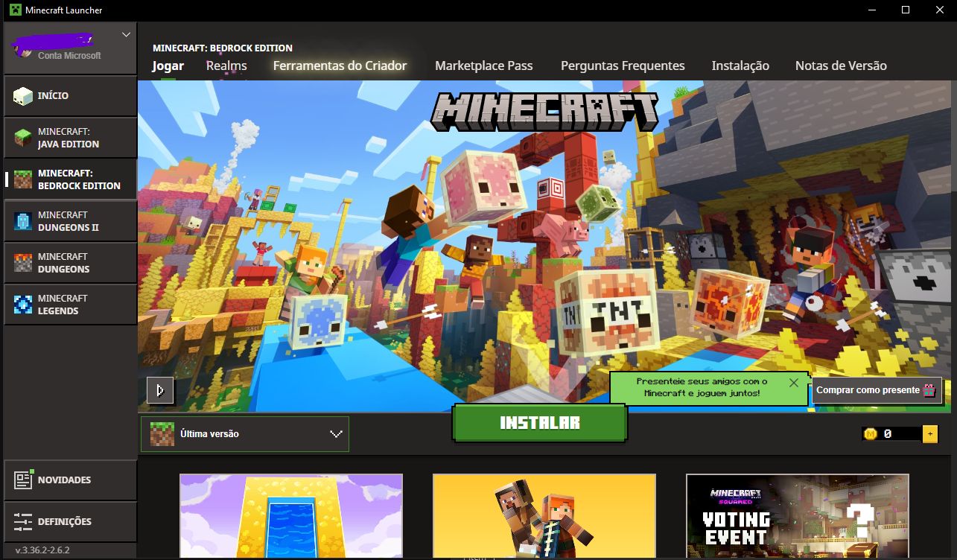The image size is (957, 560).
Task: Play the banner slideshow arrow button
Action: coord(160,390)
